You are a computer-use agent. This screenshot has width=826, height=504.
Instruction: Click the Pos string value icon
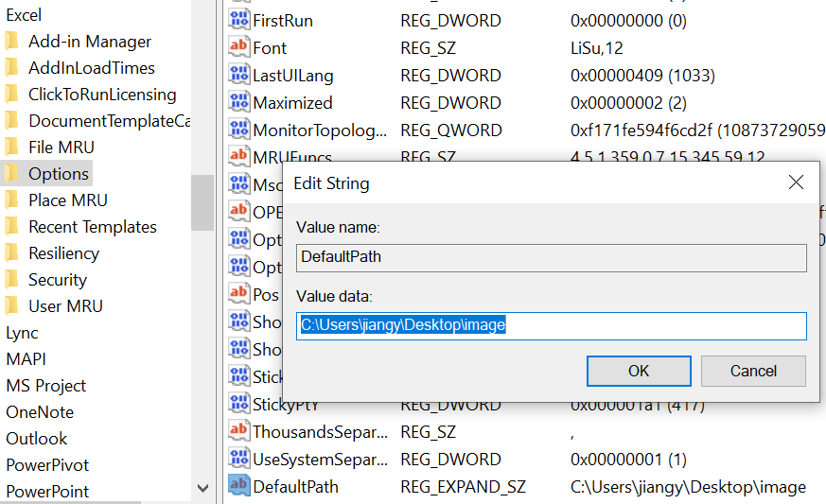238,294
